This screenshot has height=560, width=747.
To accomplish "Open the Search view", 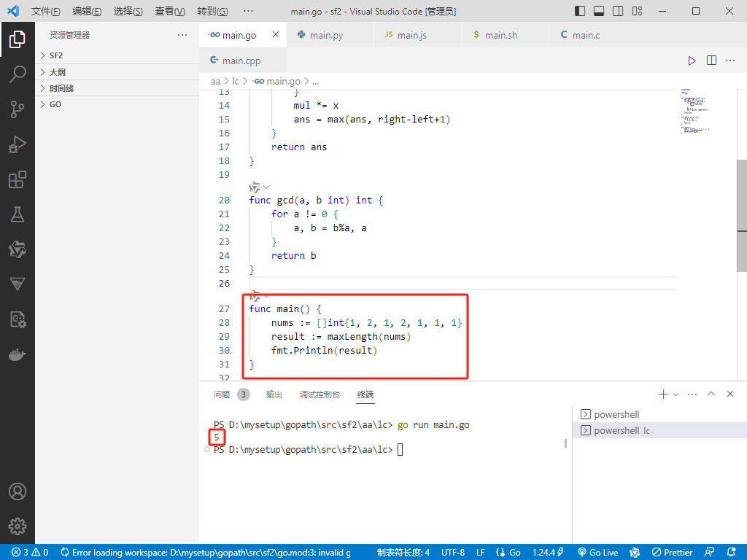I will click(x=18, y=74).
